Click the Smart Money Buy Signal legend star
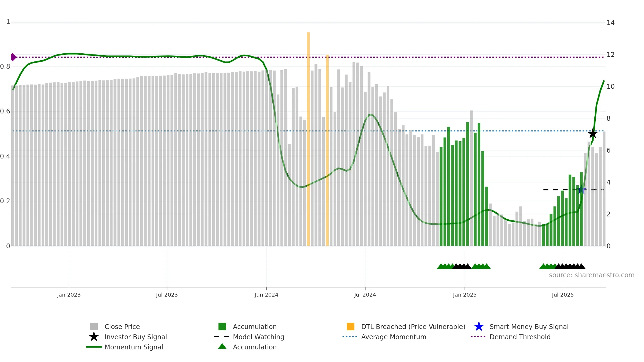 [479, 327]
